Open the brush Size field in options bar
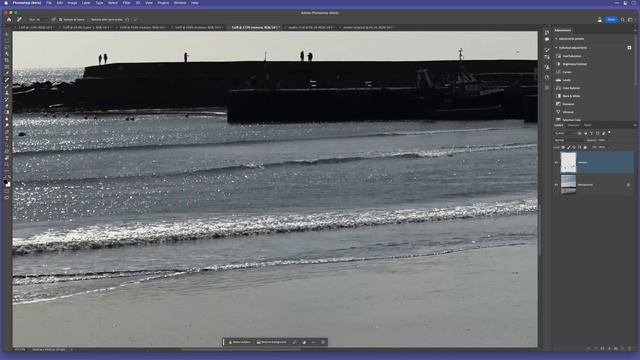 [x=37, y=20]
